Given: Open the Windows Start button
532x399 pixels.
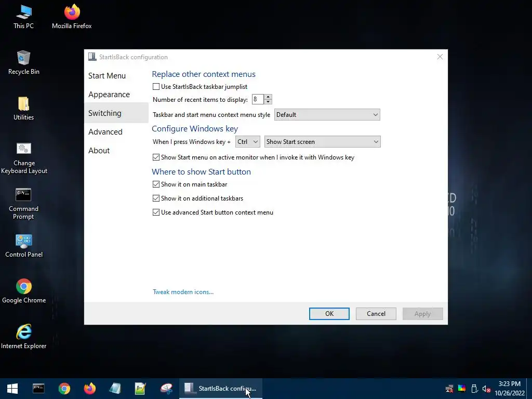Looking at the screenshot, I should [12, 389].
